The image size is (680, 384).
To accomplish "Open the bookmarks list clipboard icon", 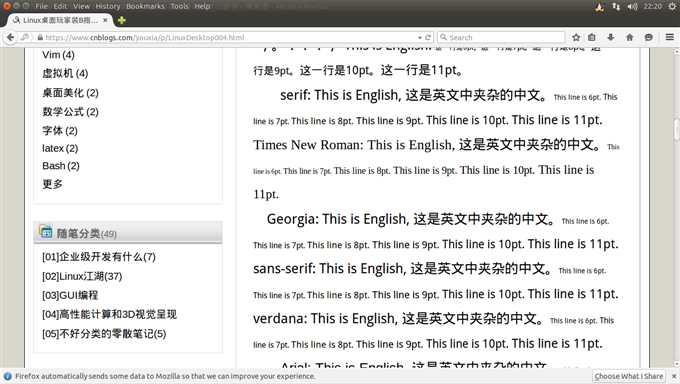I will pyautogui.click(x=592, y=37).
